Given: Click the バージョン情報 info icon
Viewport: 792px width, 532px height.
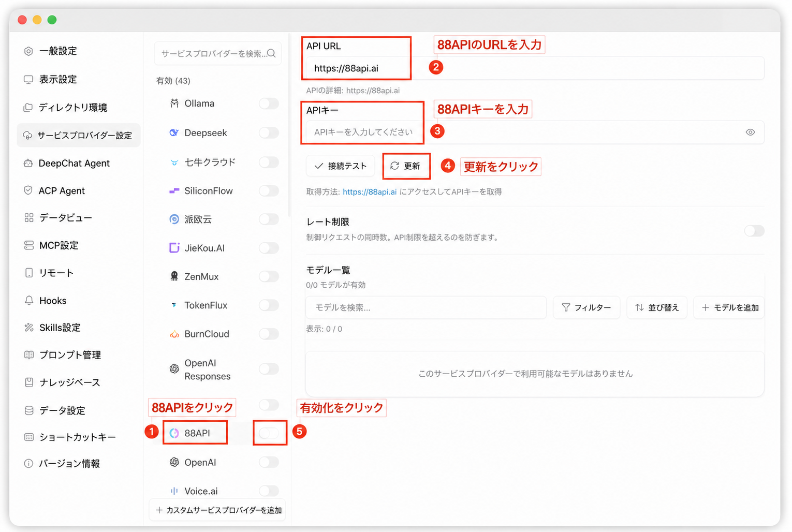Looking at the screenshot, I should coord(28,464).
